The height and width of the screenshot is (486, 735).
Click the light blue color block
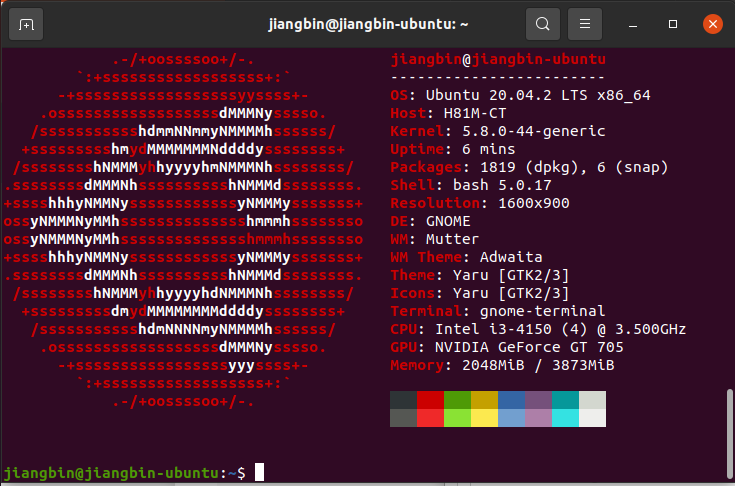pyautogui.click(x=511, y=418)
